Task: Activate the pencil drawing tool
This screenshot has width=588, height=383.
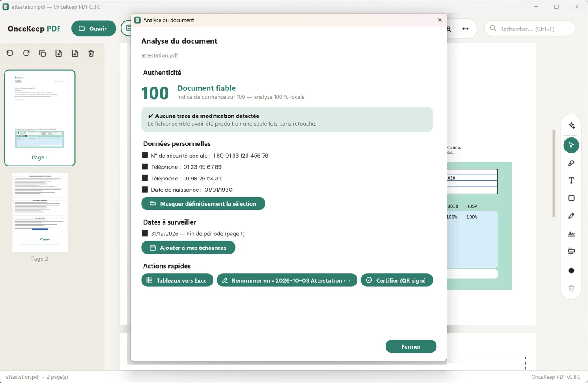Action: pyautogui.click(x=571, y=216)
